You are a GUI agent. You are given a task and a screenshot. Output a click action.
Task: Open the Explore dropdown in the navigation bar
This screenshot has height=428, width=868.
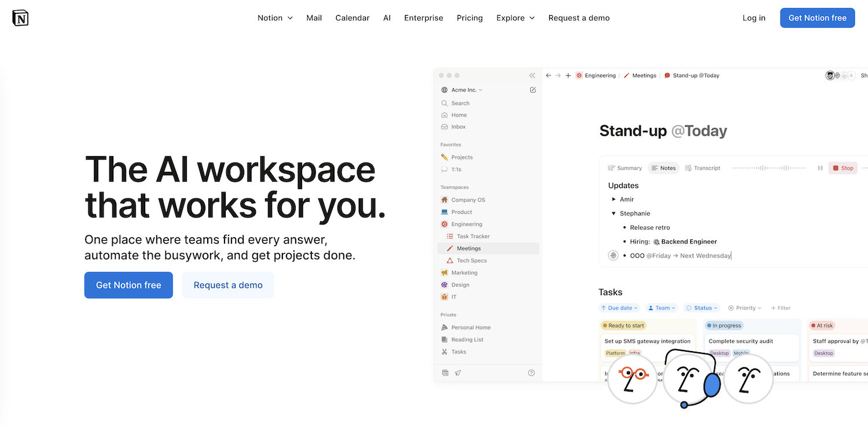(x=516, y=18)
